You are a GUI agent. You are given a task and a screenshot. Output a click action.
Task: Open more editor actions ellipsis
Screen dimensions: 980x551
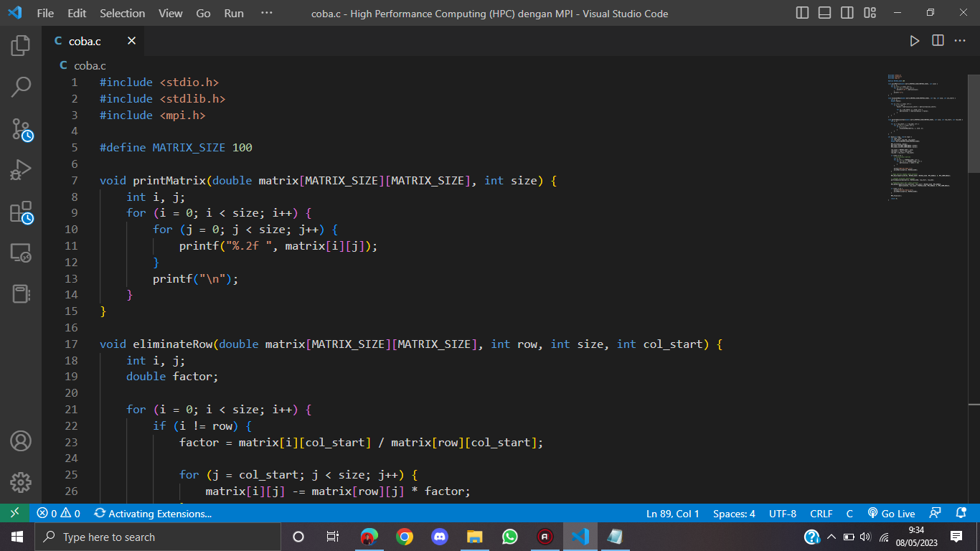point(960,41)
